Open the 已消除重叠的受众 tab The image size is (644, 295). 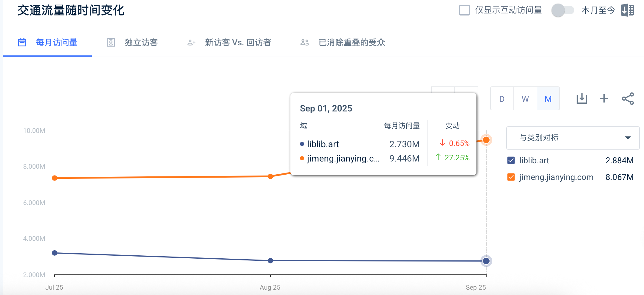click(x=352, y=43)
